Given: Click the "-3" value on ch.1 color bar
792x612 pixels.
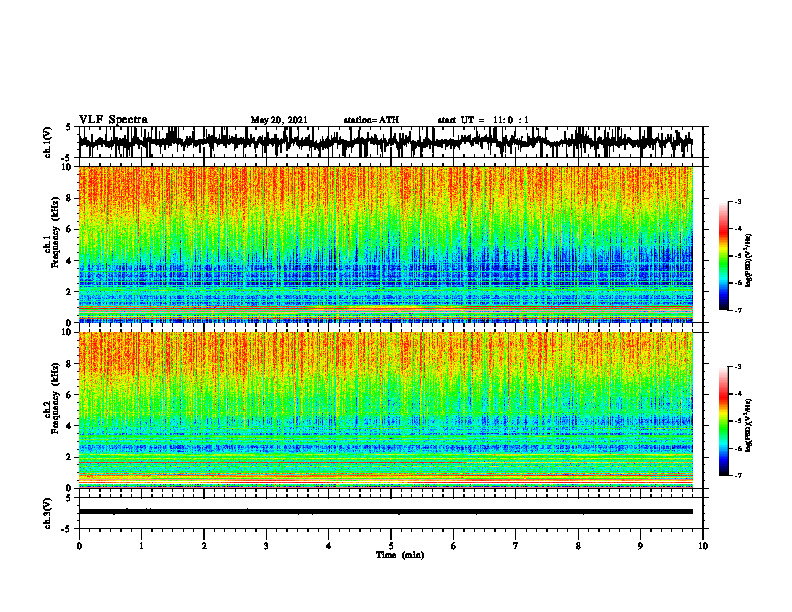Looking at the screenshot, I should pyautogui.click(x=738, y=201).
